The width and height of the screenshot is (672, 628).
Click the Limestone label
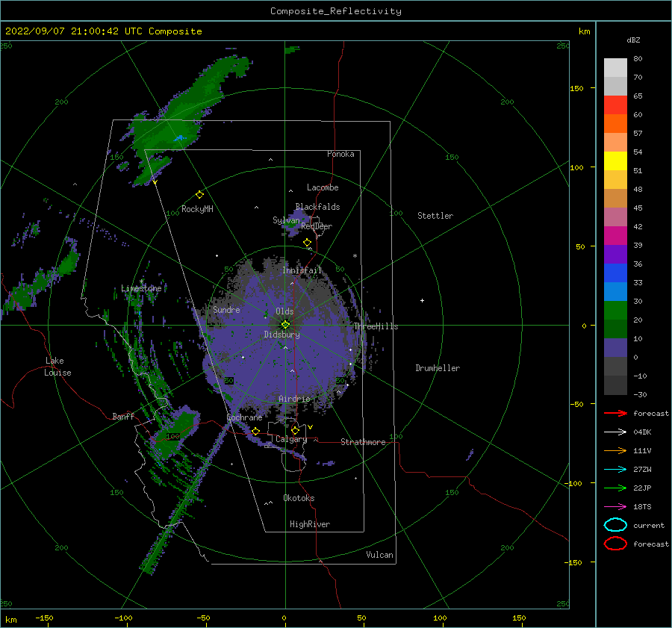point(141,288)
